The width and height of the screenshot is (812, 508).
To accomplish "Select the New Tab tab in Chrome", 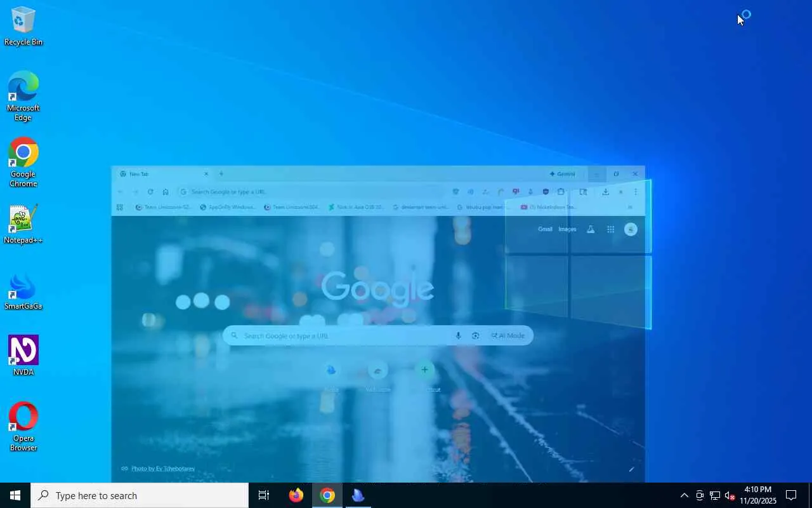I will (x=164, y=174).
